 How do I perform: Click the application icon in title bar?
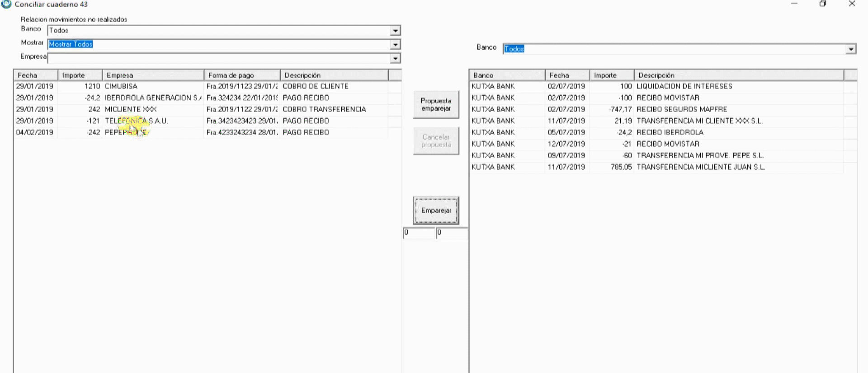[x=6, y=5]
